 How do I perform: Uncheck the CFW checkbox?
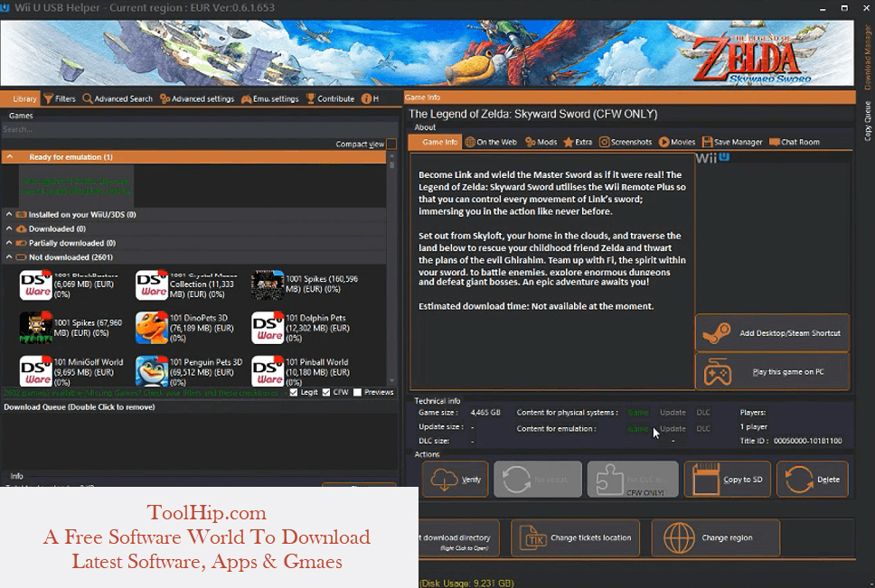[x=326, y=392]
